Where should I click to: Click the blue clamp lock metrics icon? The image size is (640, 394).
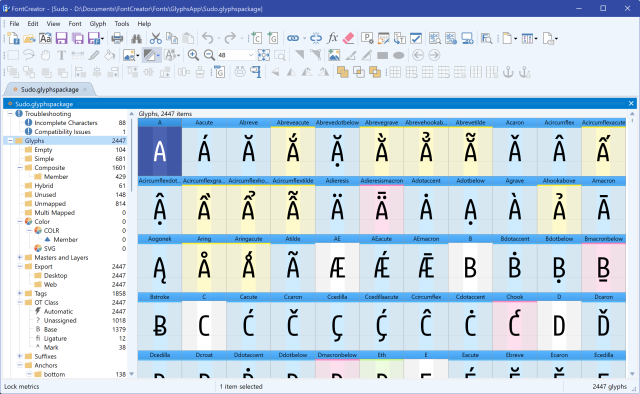(x=256, y=73)
